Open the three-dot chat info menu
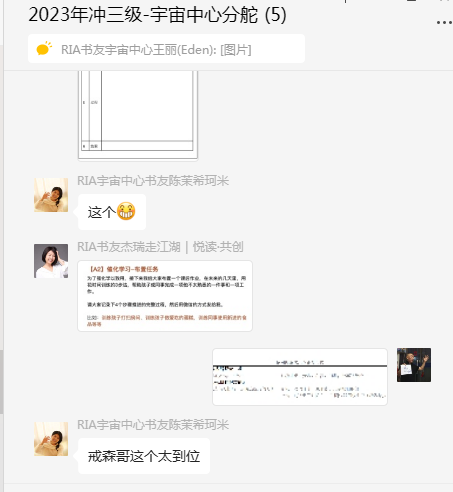The image size is (453, 492). tap(444, 23)
